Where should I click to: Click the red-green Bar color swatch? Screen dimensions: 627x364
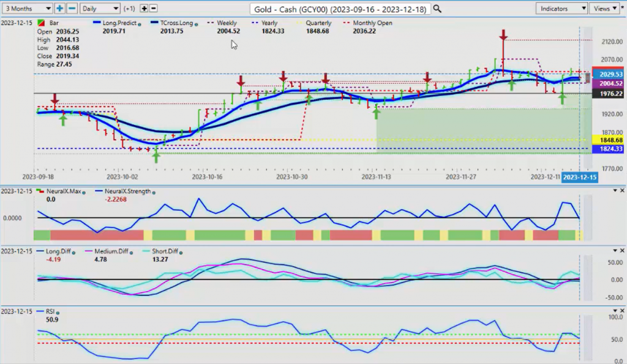pyautogui.click(x=41, y=23)
